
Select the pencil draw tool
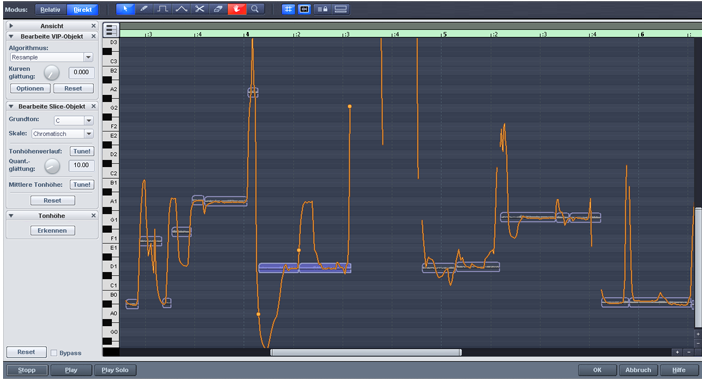point(144,9)
